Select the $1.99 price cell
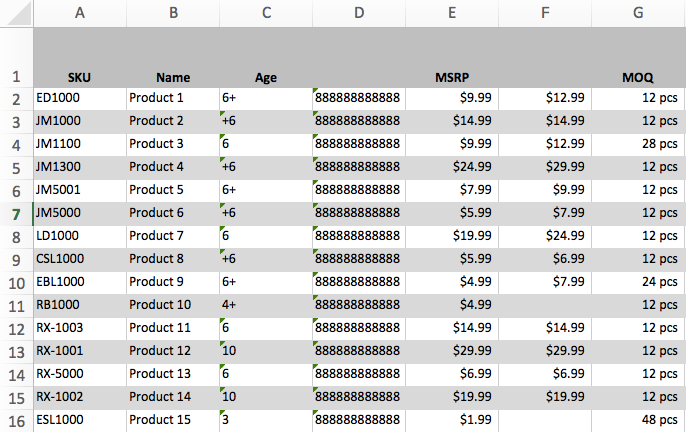The height and width of the screenshot is (432, 686). pos(452,420)
